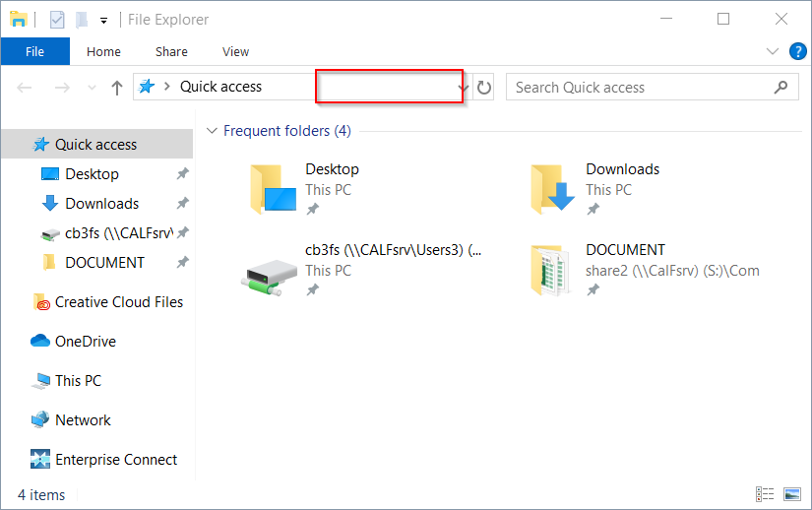Viewport: 812px width, 510px height.
Task: Unpin Downloads using sidebar pin icon
Action: pyautogui.click(x=182, y=204)
